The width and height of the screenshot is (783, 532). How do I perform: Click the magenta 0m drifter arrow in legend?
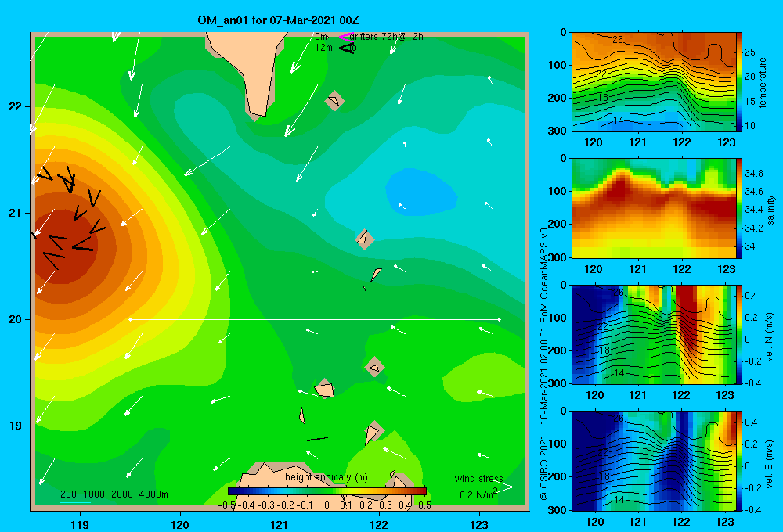(346, 37)
